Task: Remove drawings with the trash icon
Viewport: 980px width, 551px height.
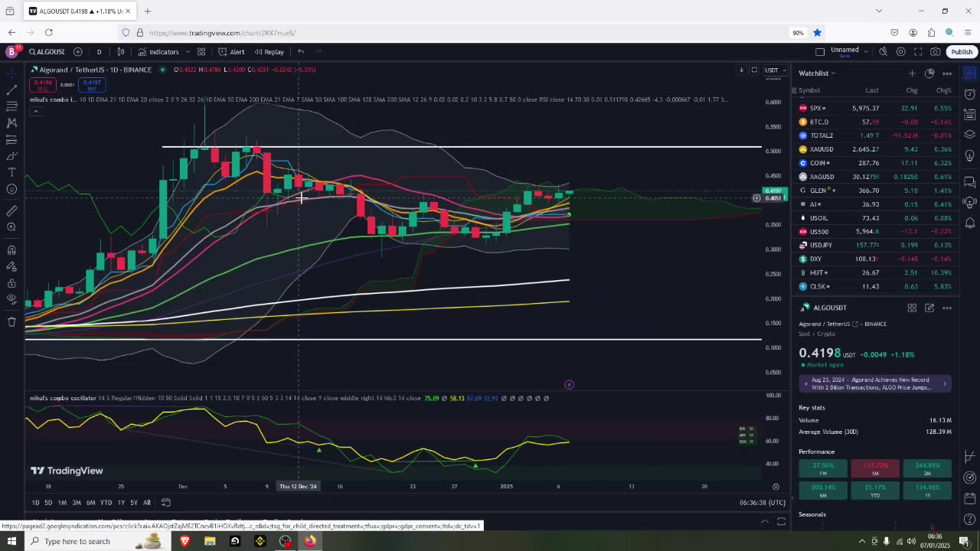Action: pos(11,322)
